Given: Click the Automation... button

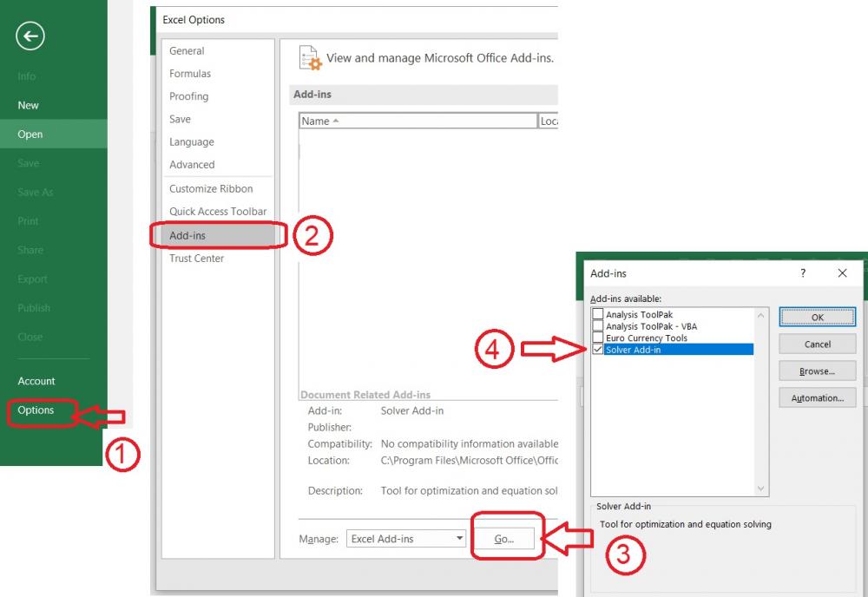Looking at the screenshot, I should (x=817, y=397).
